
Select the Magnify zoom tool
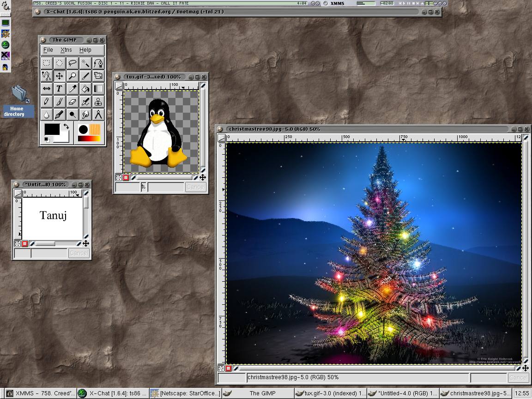[73, 76]
